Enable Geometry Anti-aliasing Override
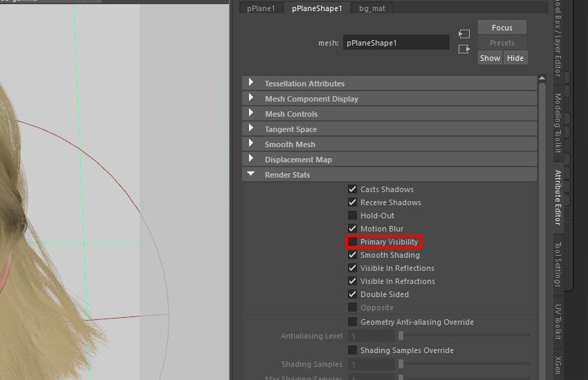Screen dimensions: 588x380 (x=353, y=322)
